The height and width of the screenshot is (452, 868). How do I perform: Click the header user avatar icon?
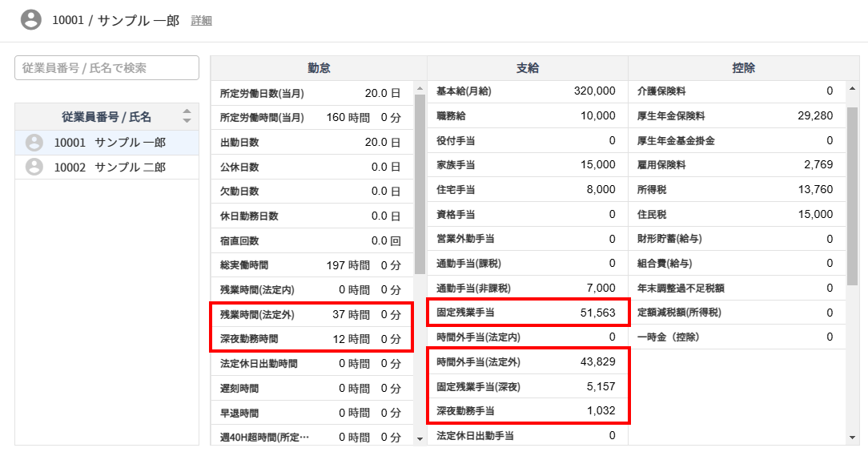[31, 20]
